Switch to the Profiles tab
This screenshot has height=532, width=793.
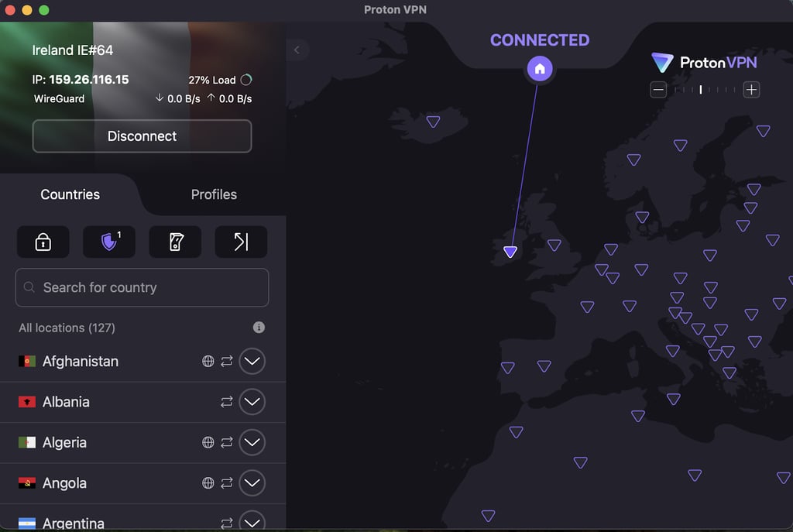[x=214, y=194]
